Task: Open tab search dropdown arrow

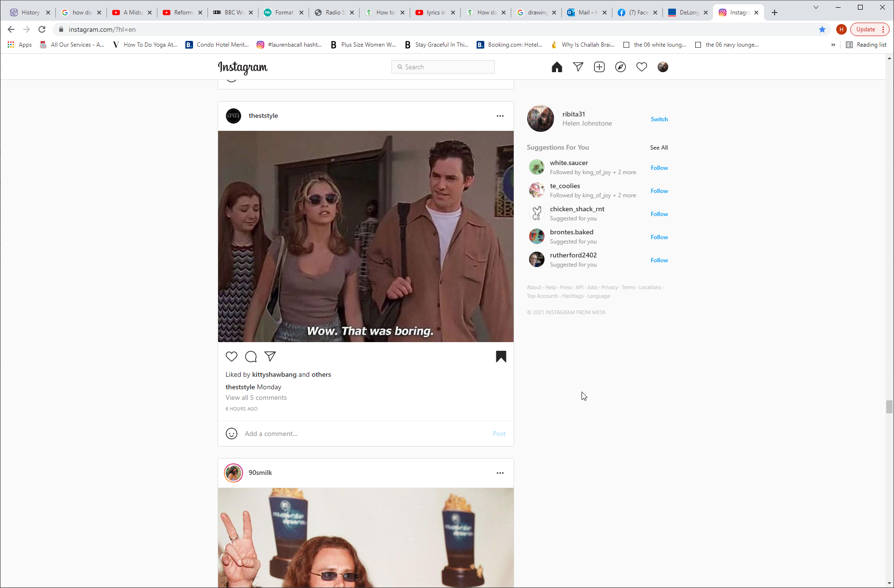Action: click(816, 7)
